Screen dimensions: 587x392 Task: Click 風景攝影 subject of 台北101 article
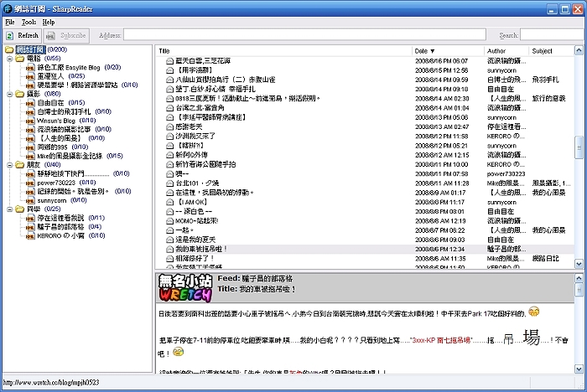[x=551, y=183]
